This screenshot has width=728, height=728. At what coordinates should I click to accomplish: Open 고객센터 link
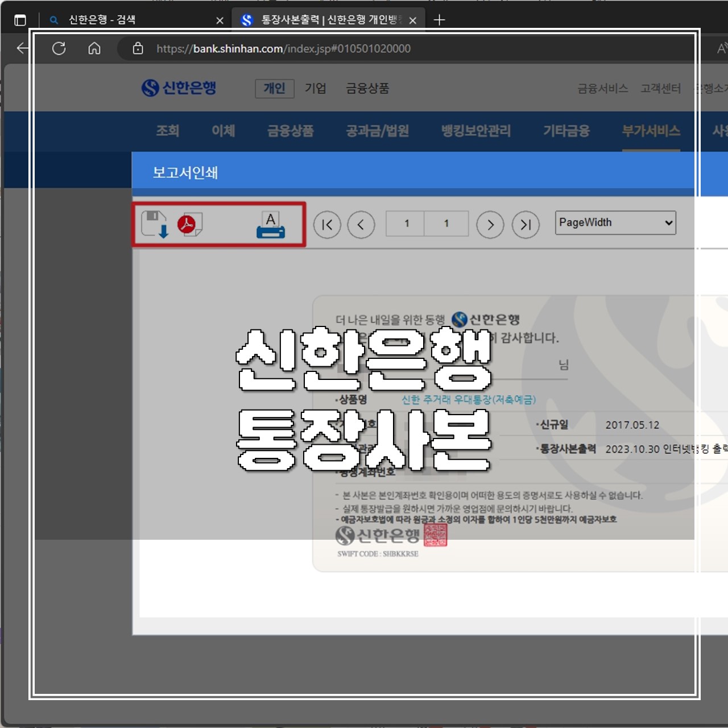(661, 88)
